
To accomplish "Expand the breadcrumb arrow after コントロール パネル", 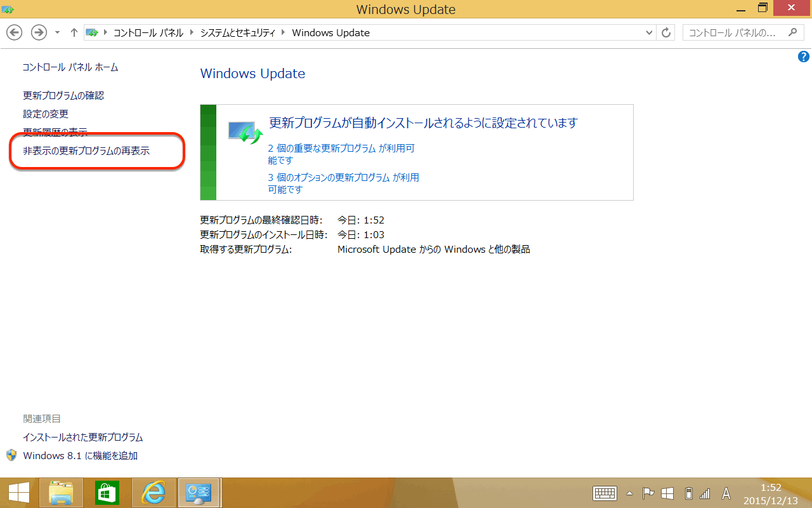I will 192,32.
